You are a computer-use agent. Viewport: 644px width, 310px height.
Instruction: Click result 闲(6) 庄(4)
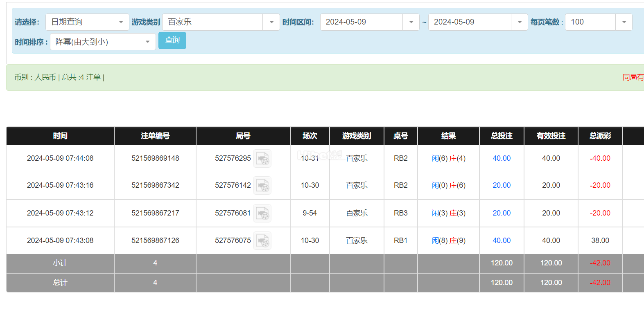[448, 158]
